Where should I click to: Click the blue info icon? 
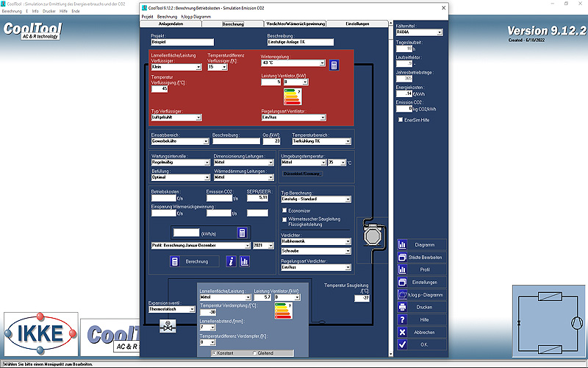point(231,261)
